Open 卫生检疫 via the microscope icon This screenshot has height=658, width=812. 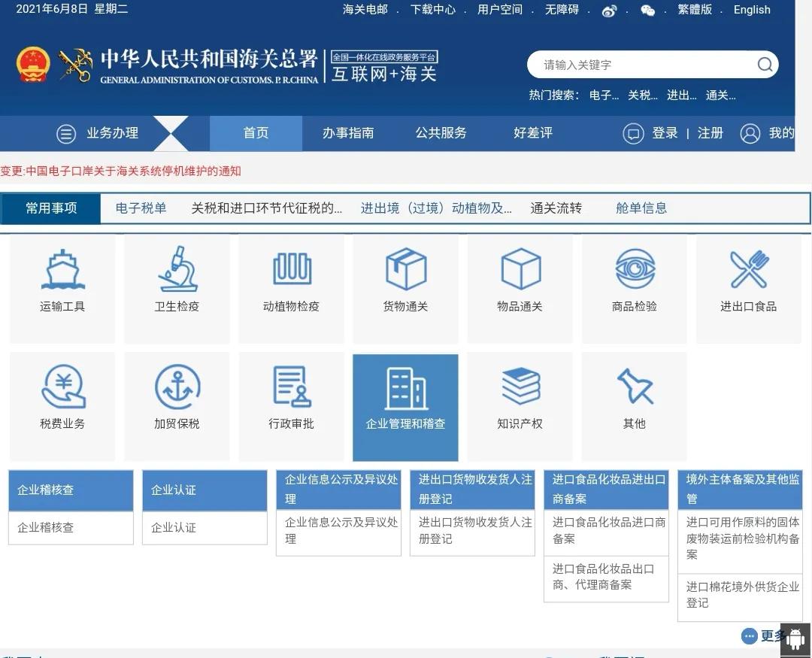177,268
